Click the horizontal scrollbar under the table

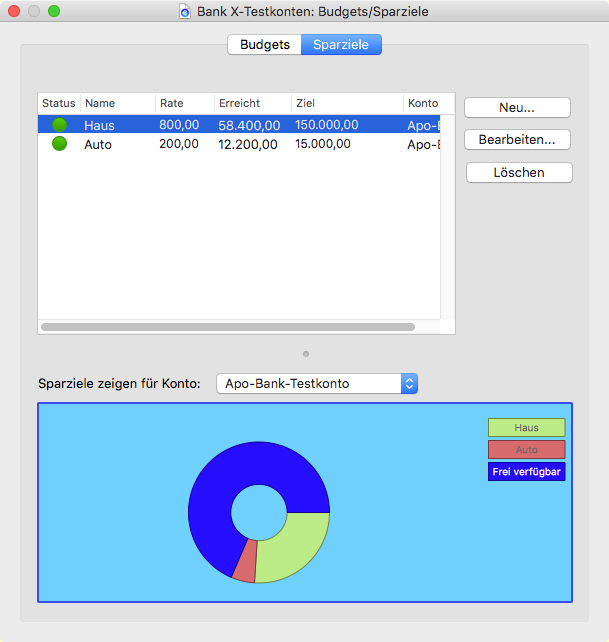tap(227, 327)
